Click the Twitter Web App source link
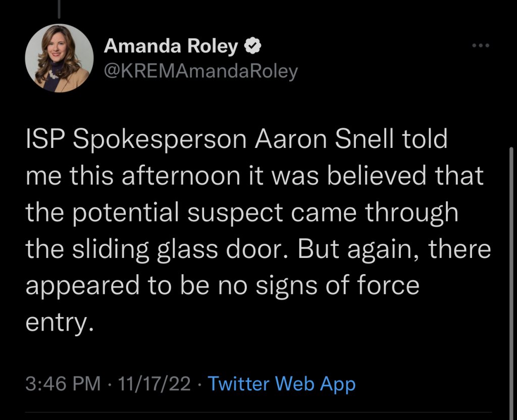This screenshot has height=420, width=517. pyautogui.click(x=282, y=384)
